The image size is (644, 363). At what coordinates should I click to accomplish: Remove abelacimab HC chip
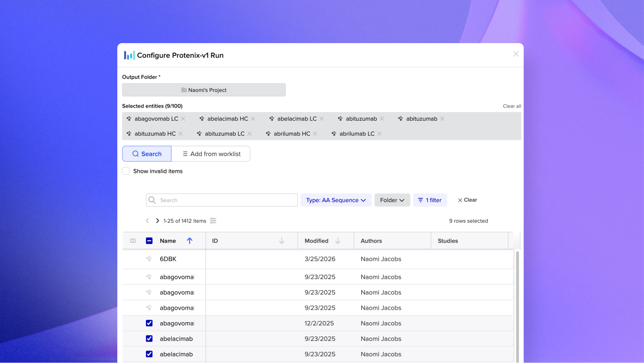pyautogui.click(x=253, y=119)
